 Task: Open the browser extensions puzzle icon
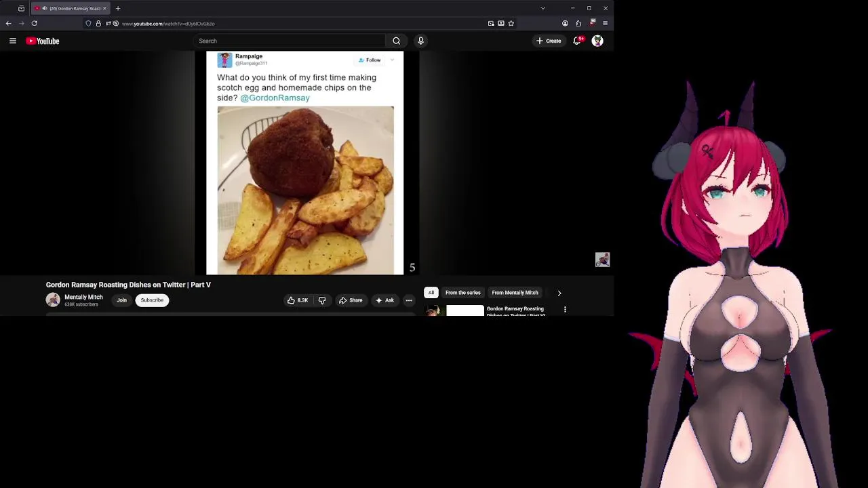click(578, 24)
